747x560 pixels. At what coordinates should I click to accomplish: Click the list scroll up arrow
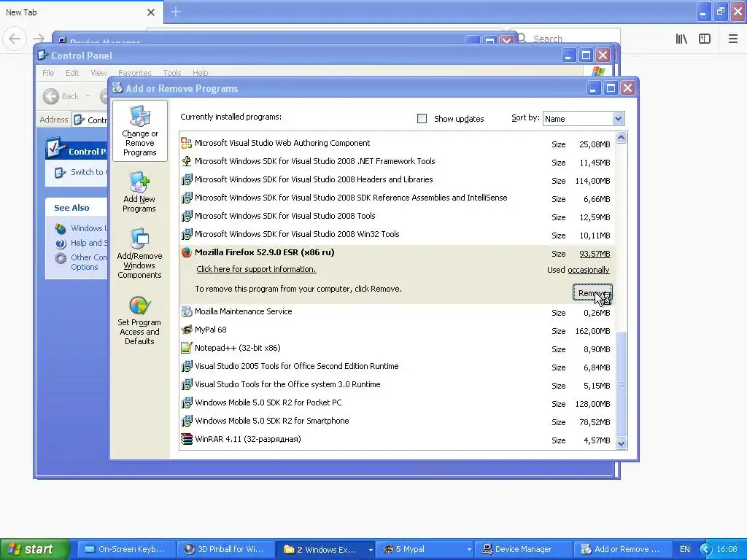pyautogui.click(x=622, y=138)
